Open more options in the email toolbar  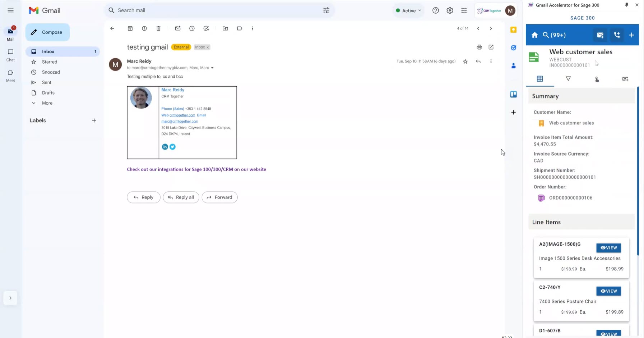coord(252,28)
